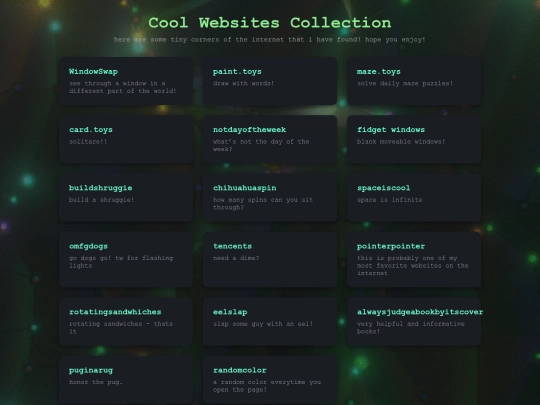This screenshot has height=405, width=540.
Task: Click the text 'solitare!!'
Action: pos(88,142)
